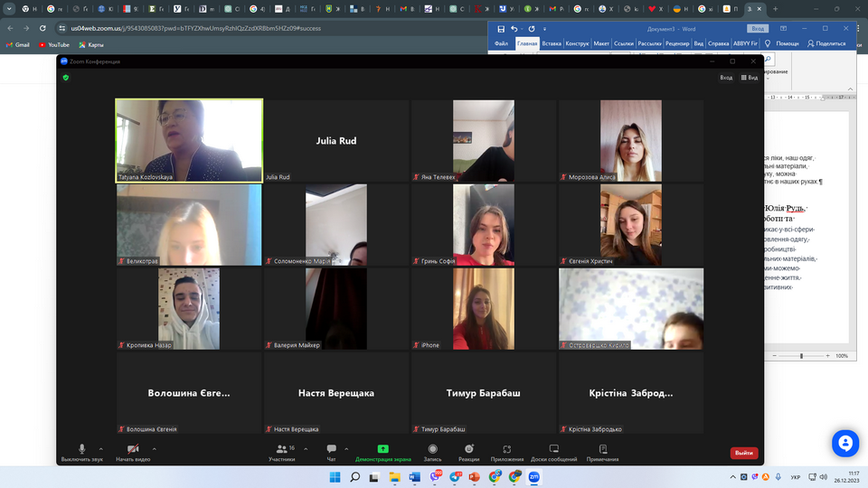Image resolution: width=868 pixels, height=488 pixels.
Task: Expand audio options arrow beside microphone
Action: (x=100, y=448)
